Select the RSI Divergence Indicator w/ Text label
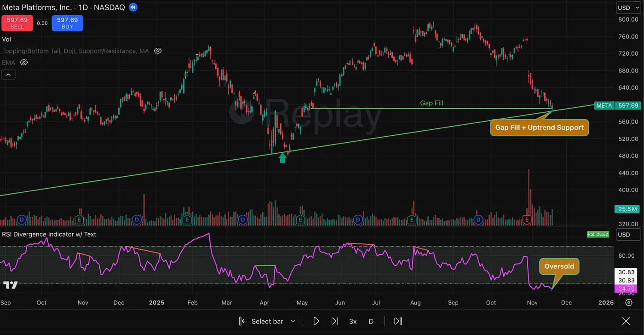Image resolution: width=644 pixels, height=335 pixels. tap(49, 234)
